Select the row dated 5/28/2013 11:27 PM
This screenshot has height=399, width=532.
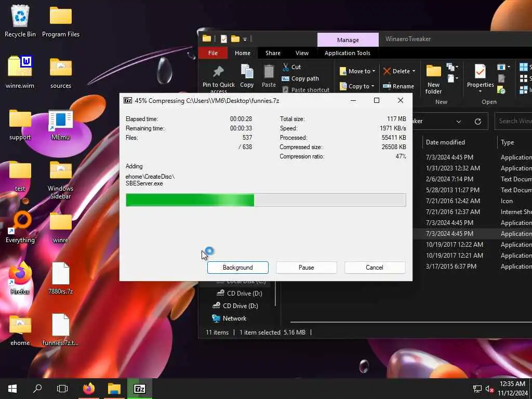coord(472,190)
